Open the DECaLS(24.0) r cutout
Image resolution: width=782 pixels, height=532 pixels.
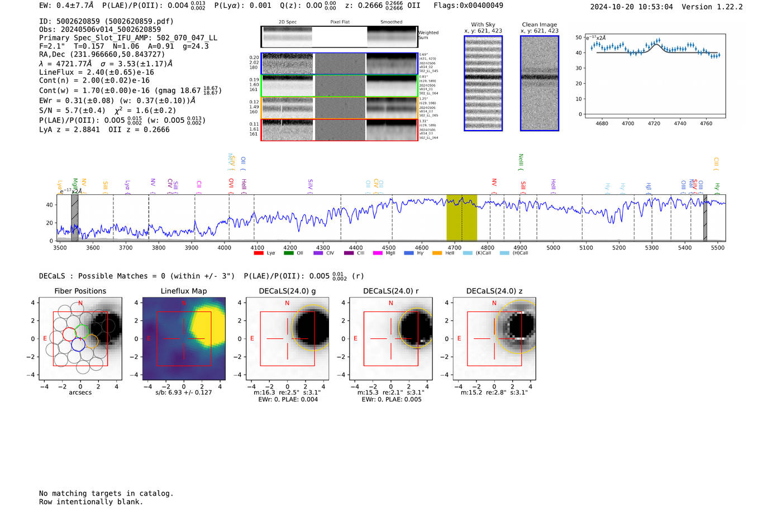click(x=391, y=339)
